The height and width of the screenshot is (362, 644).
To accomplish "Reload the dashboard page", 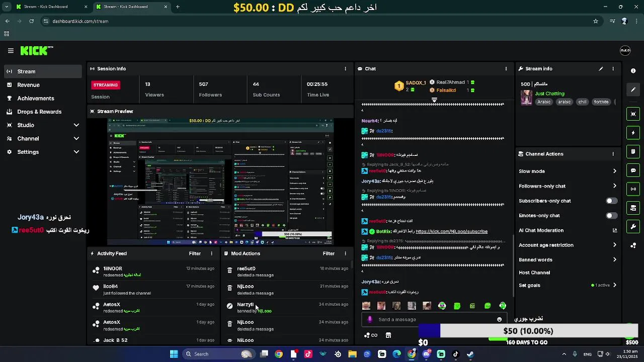I will pos(31,21).
